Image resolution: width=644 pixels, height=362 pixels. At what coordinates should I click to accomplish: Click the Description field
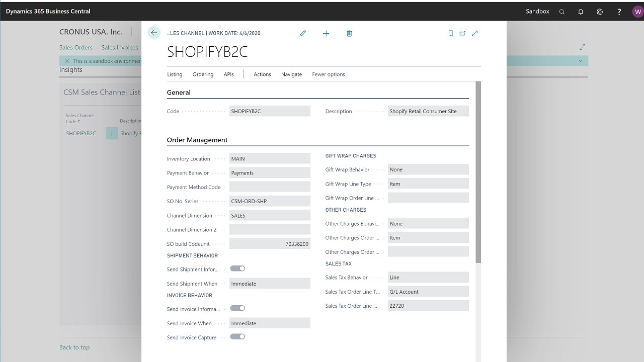pyautogui.click(x=428, y=111)
